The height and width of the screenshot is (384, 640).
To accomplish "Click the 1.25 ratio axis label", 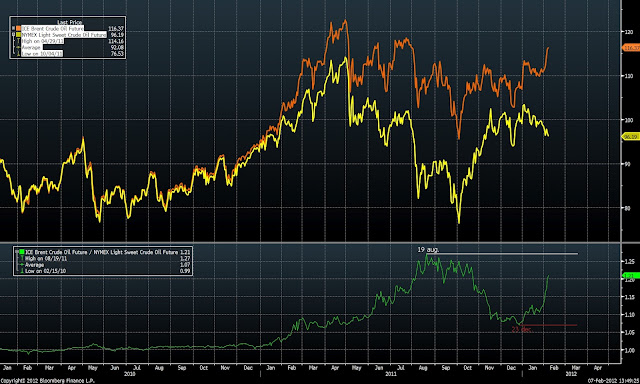I will [x=629, y=261].
